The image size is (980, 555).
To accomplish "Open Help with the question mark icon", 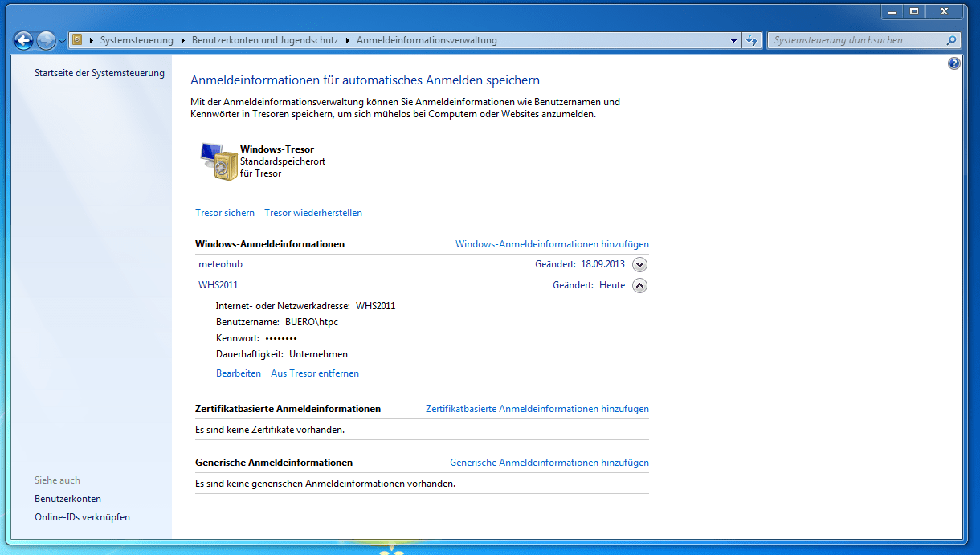I will (x=954, y=63).
